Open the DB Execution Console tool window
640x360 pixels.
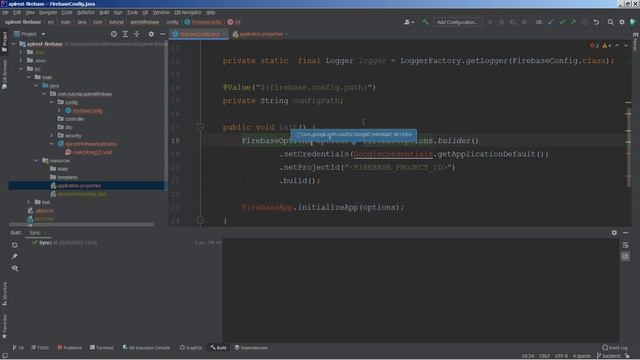(x=146, y=348)
